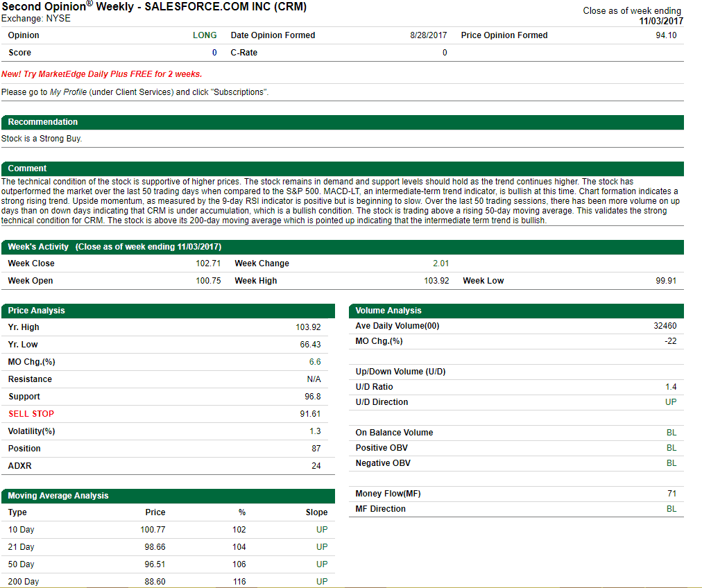Image resolution: width=702 pixels, height=588 pixels.
Task: Click the Exchange: NYSE text
Action: (36, 19)
